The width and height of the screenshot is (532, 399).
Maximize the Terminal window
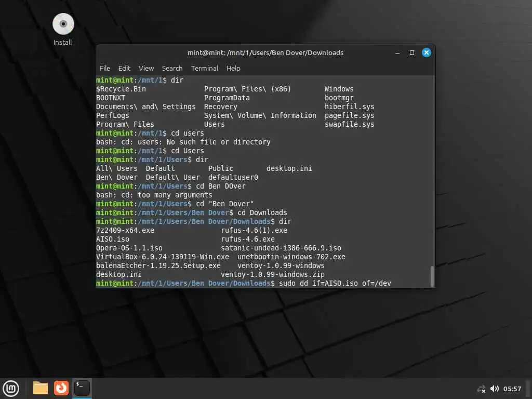coord(412,52)
